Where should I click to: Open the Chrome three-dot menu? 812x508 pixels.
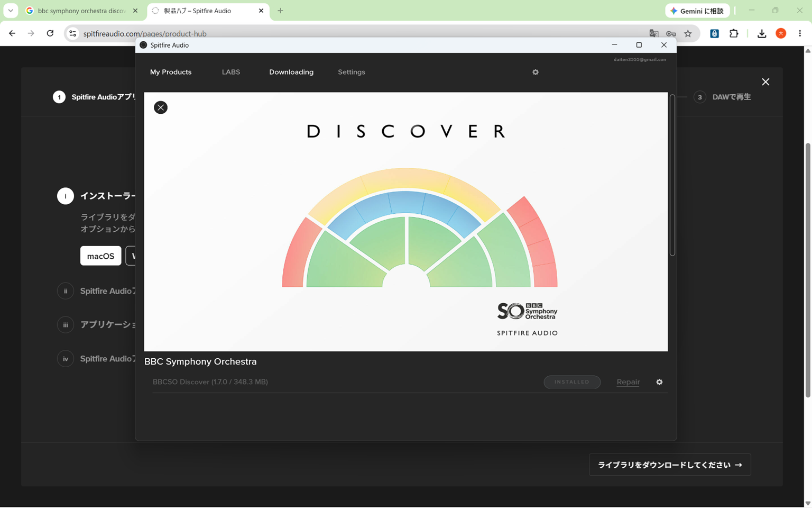pyautogui.click(x=800, y=33)
